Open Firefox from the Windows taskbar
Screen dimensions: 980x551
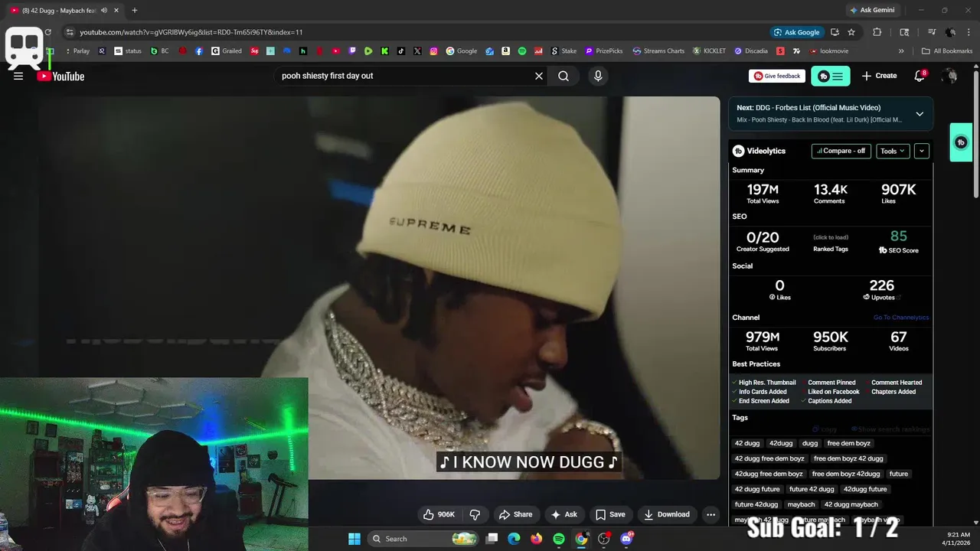pyautogui.click(x=537, y=539)
